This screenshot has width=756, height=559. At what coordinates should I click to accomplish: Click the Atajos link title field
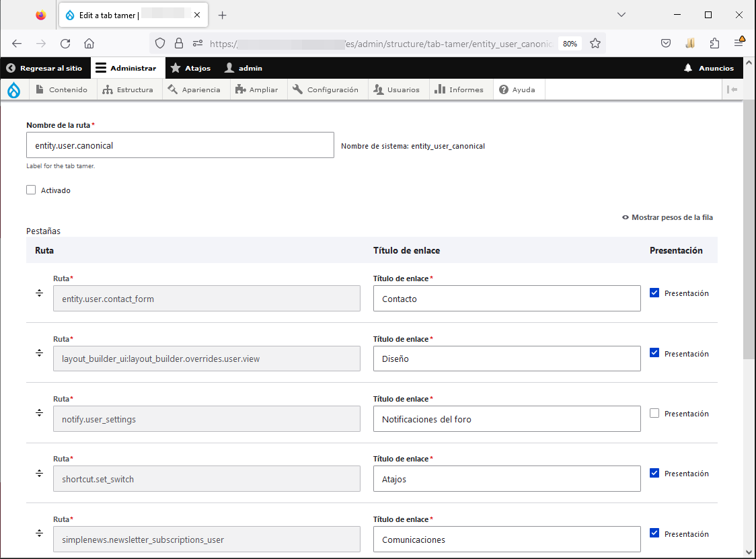point(506,479)
